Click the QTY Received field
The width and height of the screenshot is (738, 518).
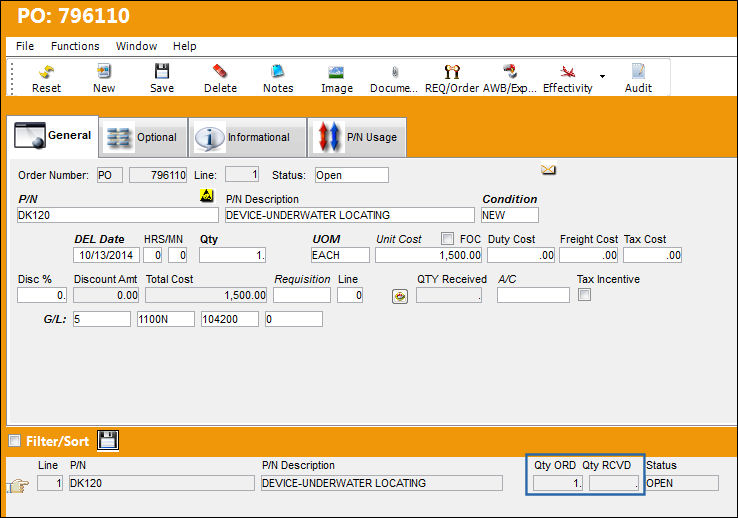click(449, 295)
